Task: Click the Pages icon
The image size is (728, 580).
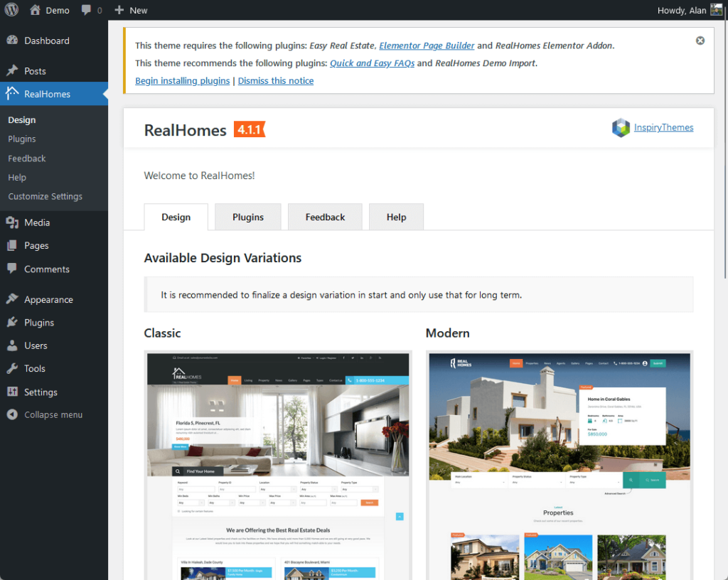Action: click(13, 245)
